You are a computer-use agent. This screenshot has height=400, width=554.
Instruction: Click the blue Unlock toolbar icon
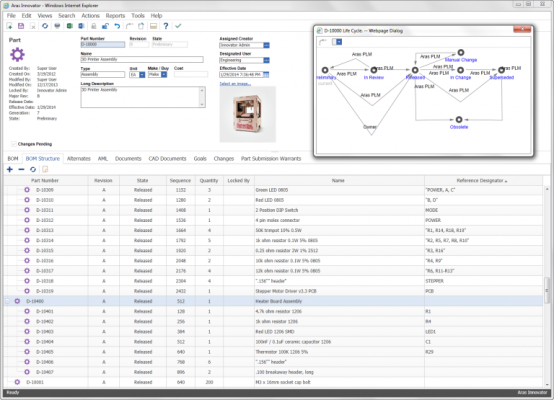(105, 26)
